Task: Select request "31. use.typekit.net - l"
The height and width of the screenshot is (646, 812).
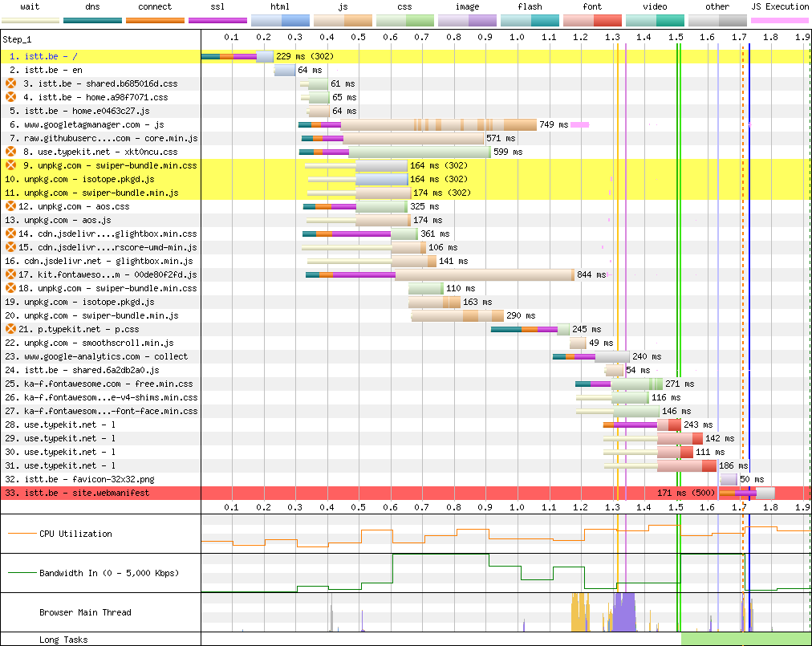Action: (x=60, y=465)
